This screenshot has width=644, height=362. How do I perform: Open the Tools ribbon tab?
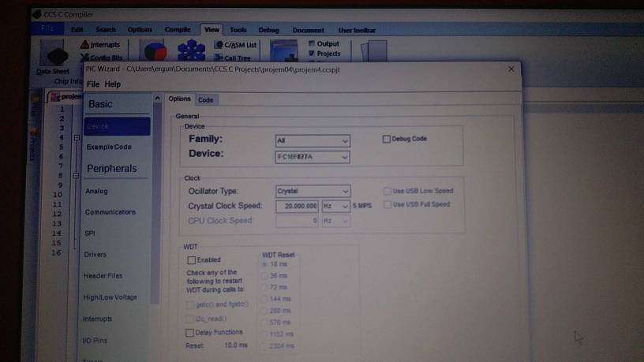point(238,30)
